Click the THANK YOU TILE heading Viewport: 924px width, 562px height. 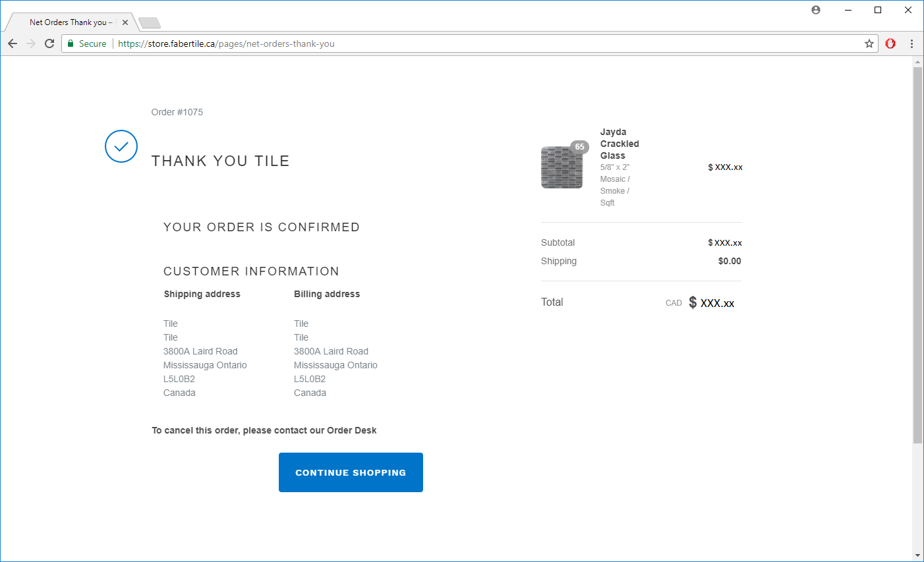(221, 161)
